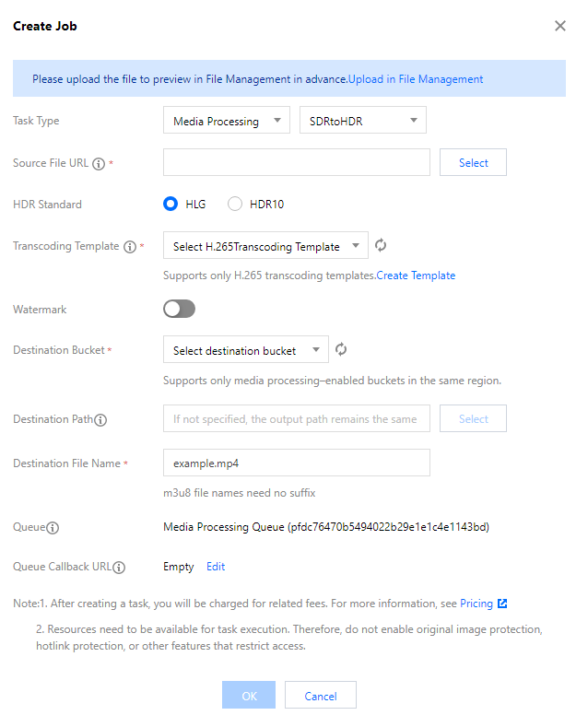Screen dimensions: 588x727
Task: Open the Media Processing task type dropdown
Action: click(x=227, y=121)
